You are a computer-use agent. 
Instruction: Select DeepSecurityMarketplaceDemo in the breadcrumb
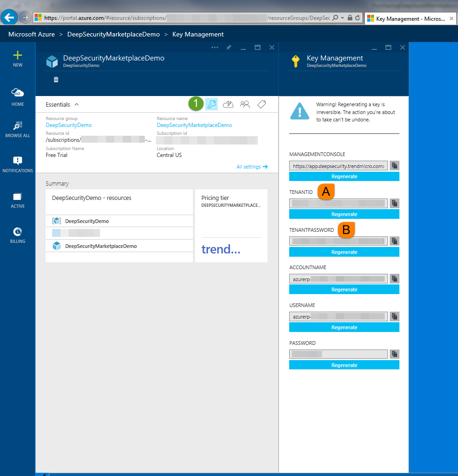(x=113, y=35)
